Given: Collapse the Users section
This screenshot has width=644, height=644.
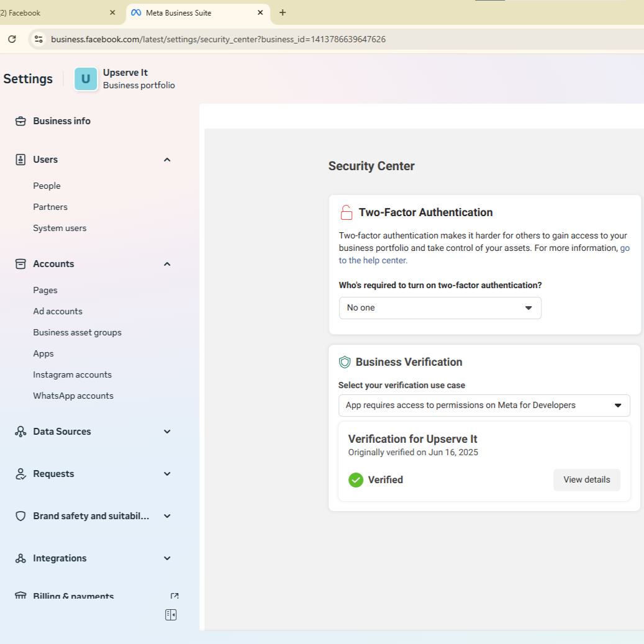Looking at the screenshot, I should [x=166, y=159].
